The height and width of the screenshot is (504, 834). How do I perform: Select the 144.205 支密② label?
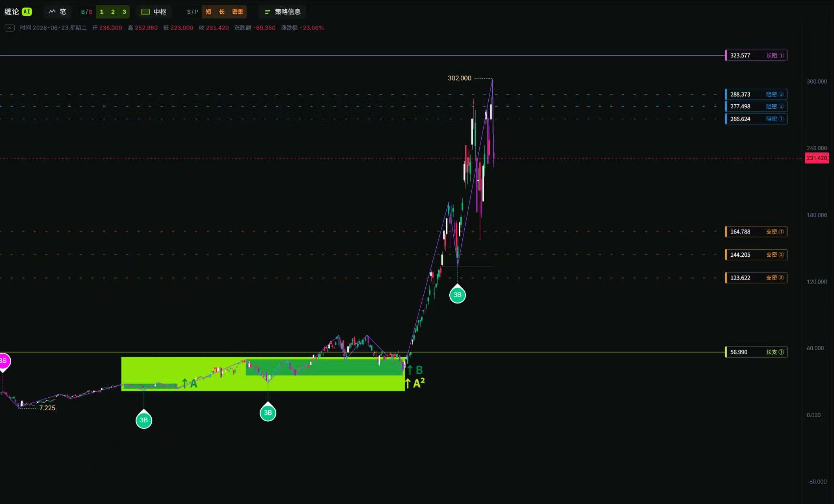pos(756,255)
